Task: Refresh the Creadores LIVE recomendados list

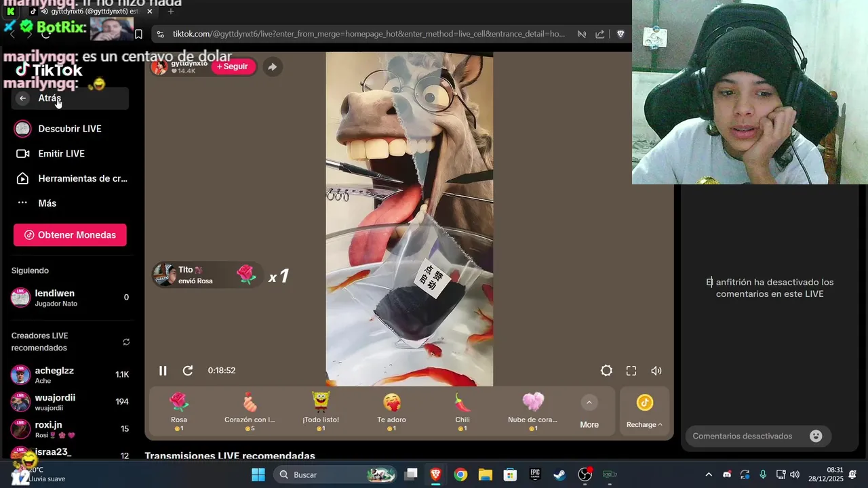Action: [126, 342]
